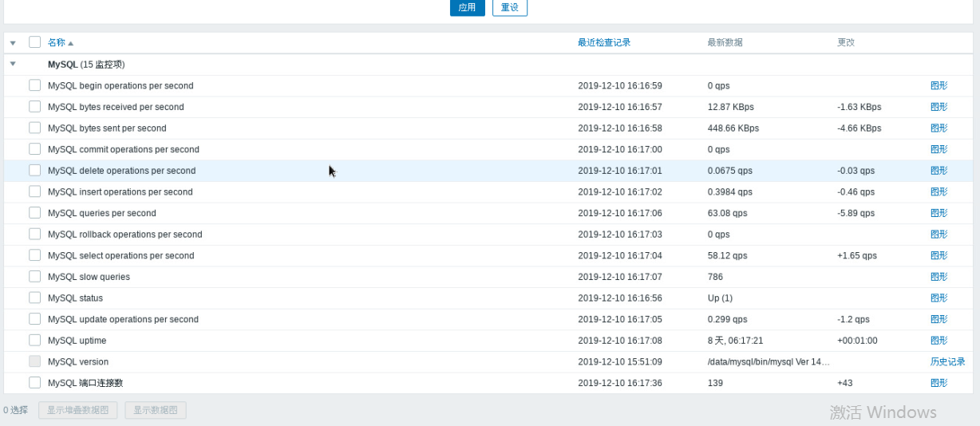980x426 pixels.
Task: Open 图形 for MySQL status
Action: click(939, 298)
